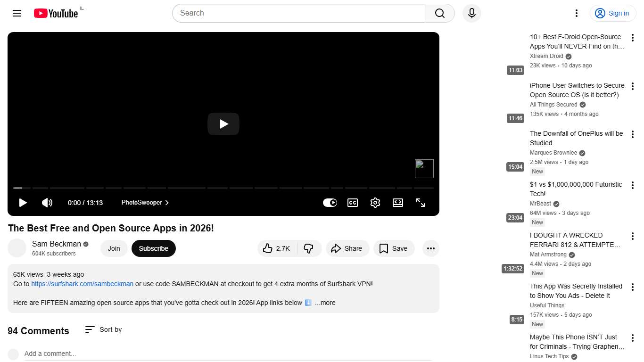Image resolution: width=644 pixels, height=362 pixels.
Task: Enable closed captions
Action: pos(352,203)
